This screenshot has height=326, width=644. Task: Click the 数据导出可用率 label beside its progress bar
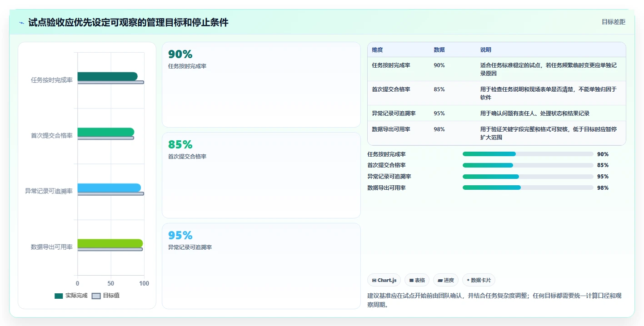[386, 188]
